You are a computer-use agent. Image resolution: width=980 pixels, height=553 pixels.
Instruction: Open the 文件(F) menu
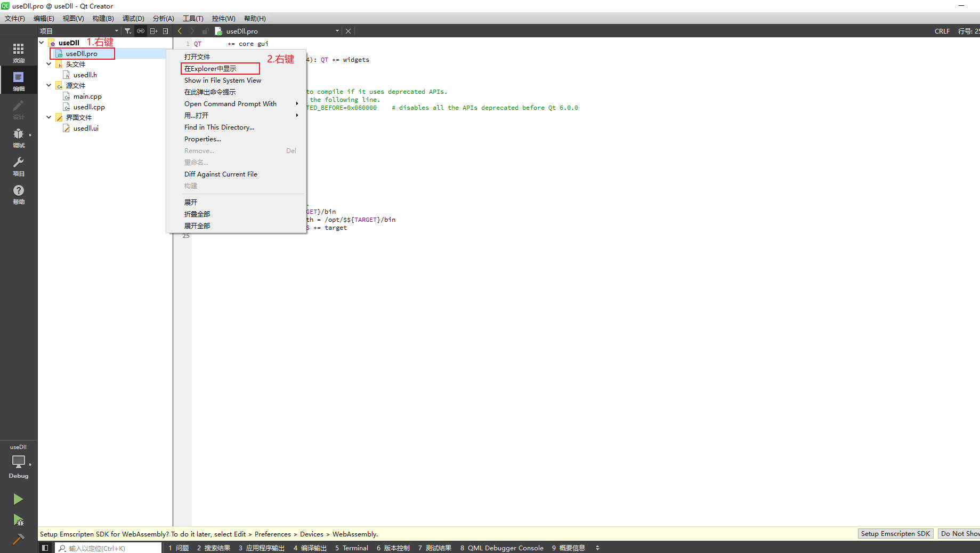15,18
